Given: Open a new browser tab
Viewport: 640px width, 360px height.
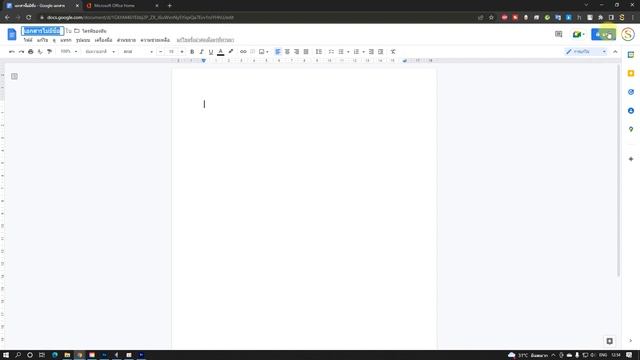Looking at the screenshot, I should [169, 6].
